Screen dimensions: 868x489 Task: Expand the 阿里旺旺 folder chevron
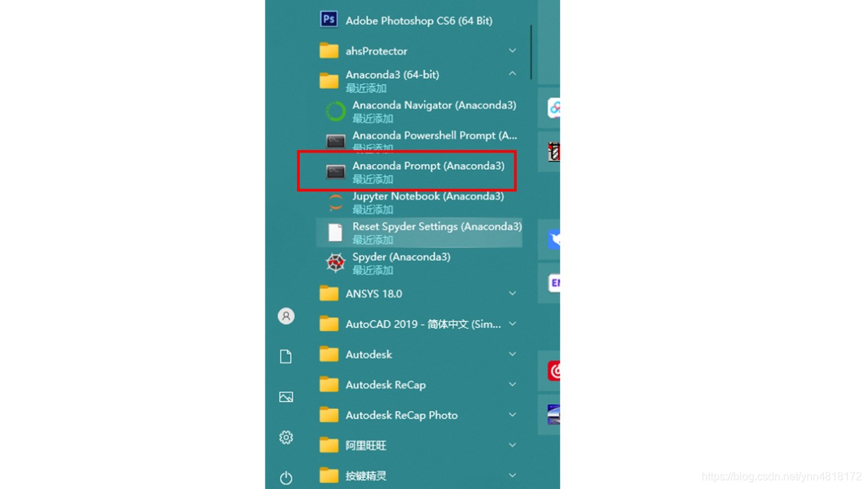[x=512, y=445]
